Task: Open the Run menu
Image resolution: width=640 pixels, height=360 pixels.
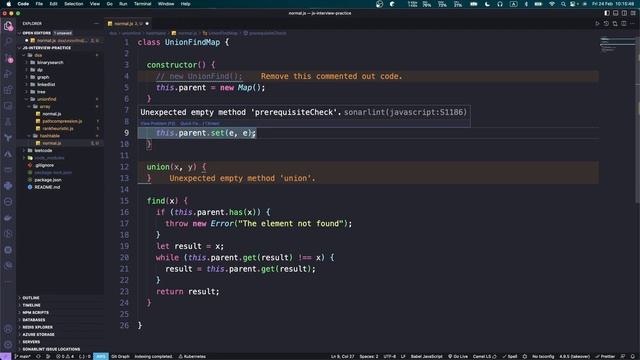Action: [x=123, y=4]
